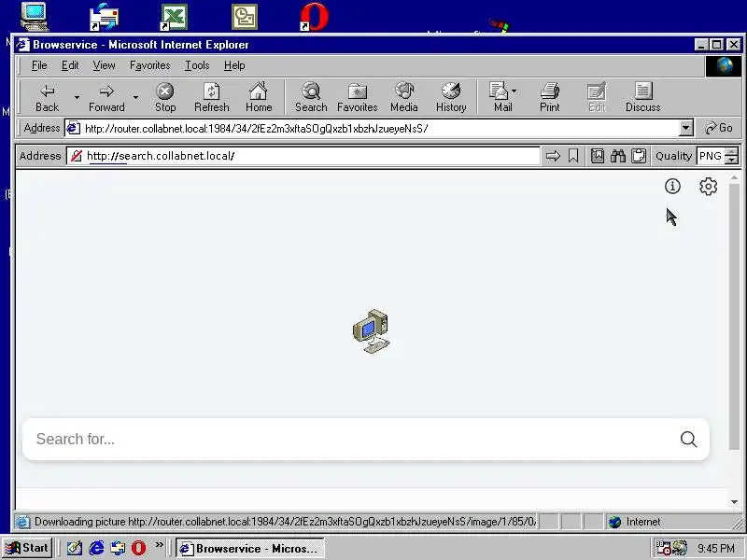This screenshot has height=560, width=747.
Task: Launch Internet Explorer from quick launch
Action: tap(96, 548)
